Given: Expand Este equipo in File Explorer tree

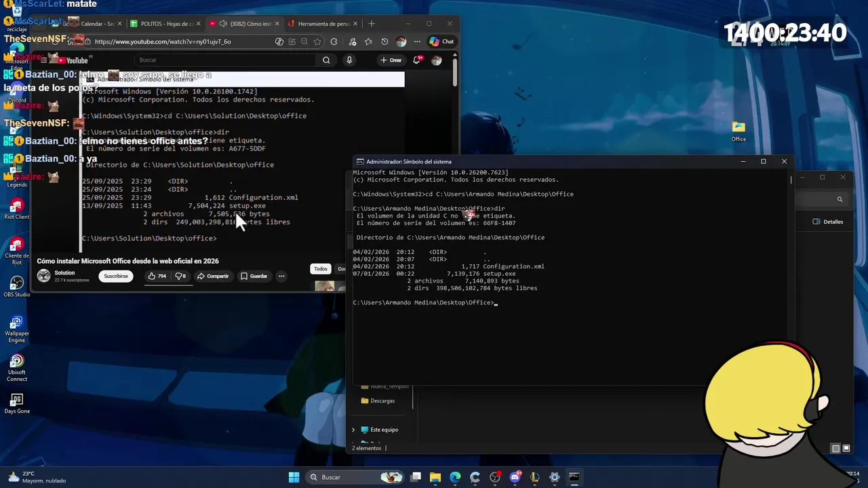Looking at the screenshot, I should coord(353,430).
